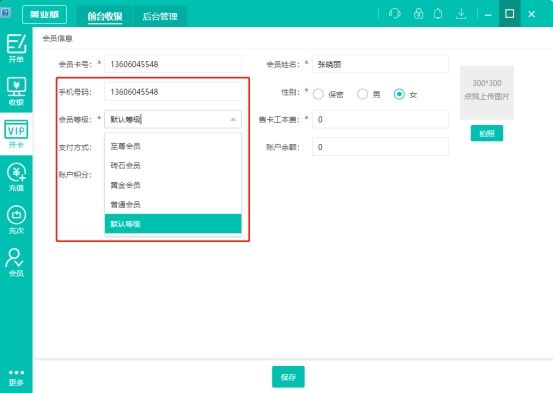Select the 保密 gender radio button
Screen dimensions: 553x393
pyautogui.click(x=318, y=94)
